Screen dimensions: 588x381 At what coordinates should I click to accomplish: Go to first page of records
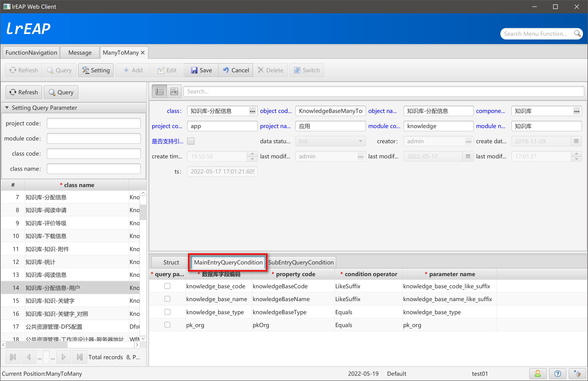13,357
